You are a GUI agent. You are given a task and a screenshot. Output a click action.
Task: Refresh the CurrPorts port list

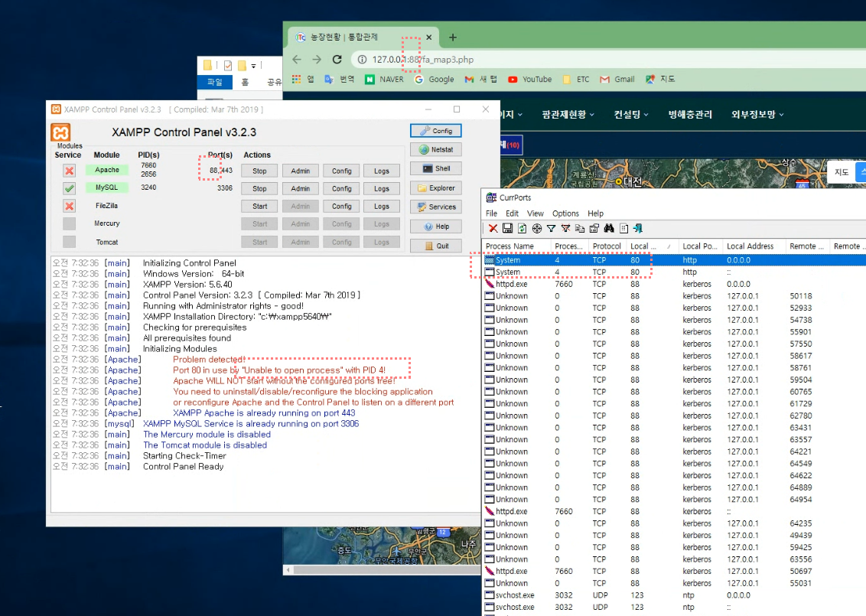click(x=522, y=228)
